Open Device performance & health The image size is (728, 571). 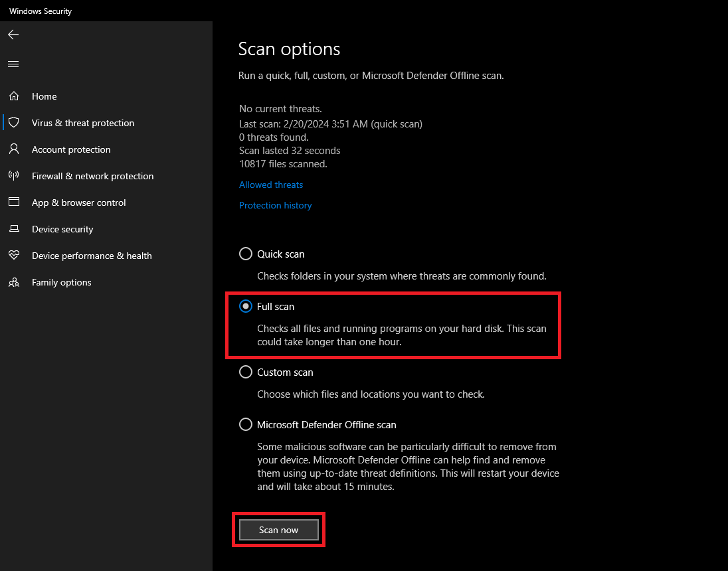(x=13, y=255)
